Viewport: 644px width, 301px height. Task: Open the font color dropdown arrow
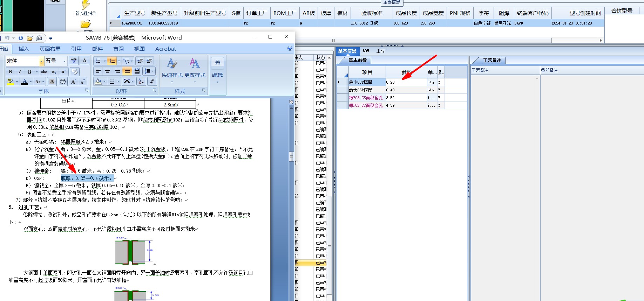tap(31, 82)
